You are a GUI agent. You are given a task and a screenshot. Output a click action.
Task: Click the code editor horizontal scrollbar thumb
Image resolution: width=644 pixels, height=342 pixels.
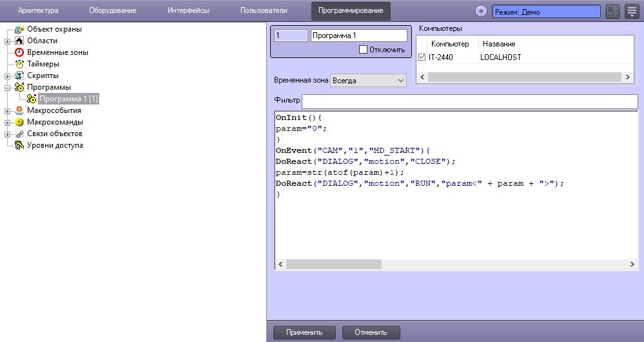pyautogui.click(x=333, y=265)
